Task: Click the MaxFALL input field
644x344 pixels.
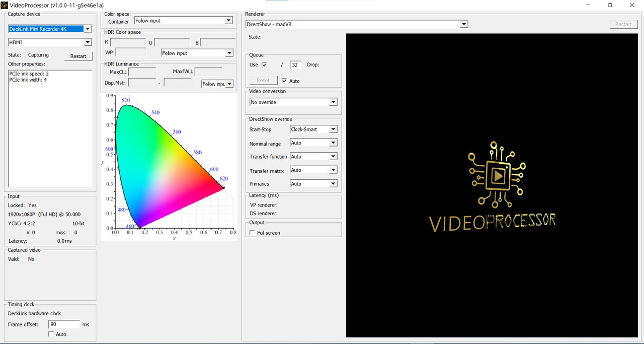Action: point(208,72)
